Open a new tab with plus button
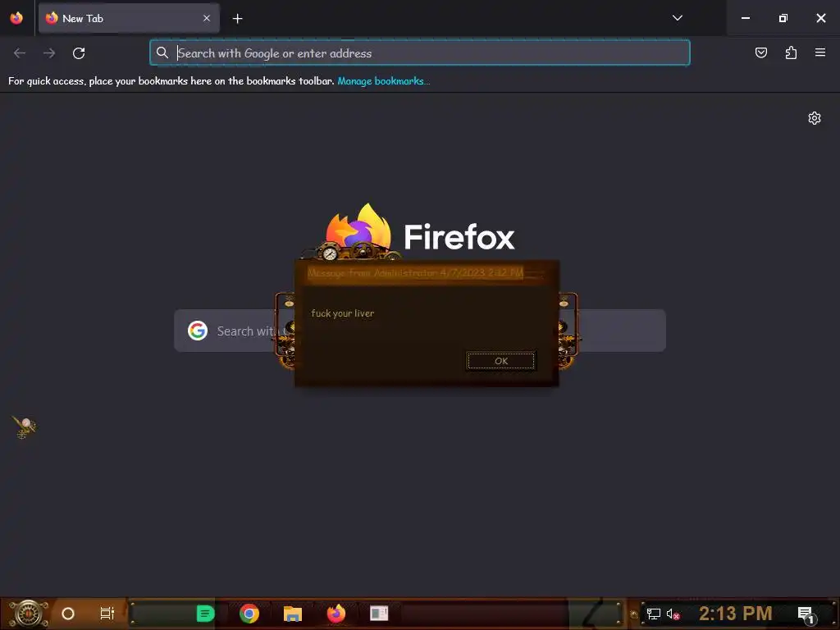Image resolution: width=840 pixels, height=630 pixels. tap(237, 19)
